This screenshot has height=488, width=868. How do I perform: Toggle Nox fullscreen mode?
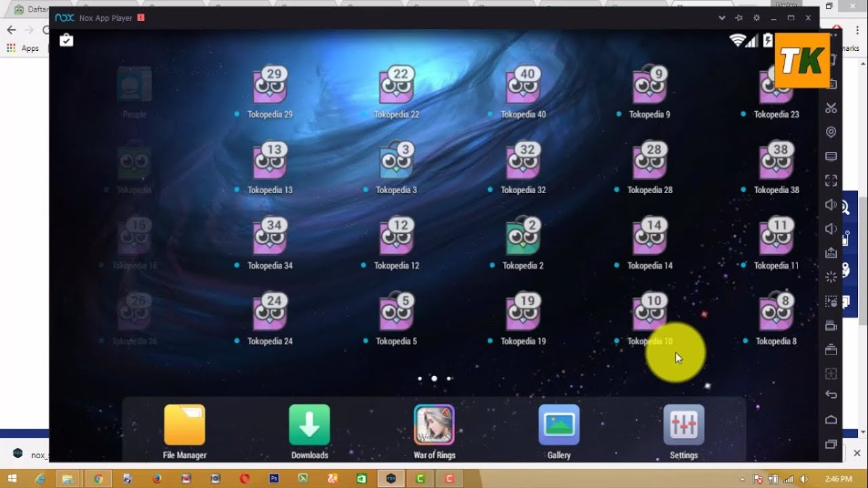pyautogui.click(x=831, y=180)
